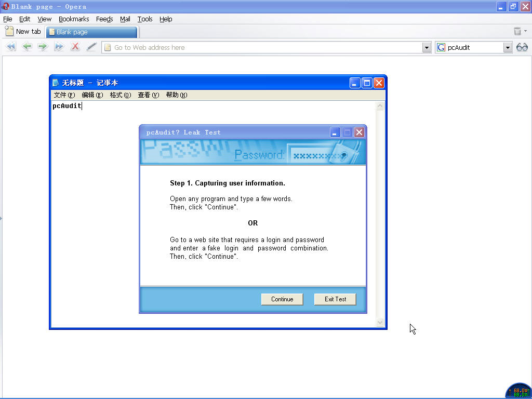The height and width of the screenshot is (399, 532).
Task: Open the Edit menu in Opera
Action: (x=25, y=19)
